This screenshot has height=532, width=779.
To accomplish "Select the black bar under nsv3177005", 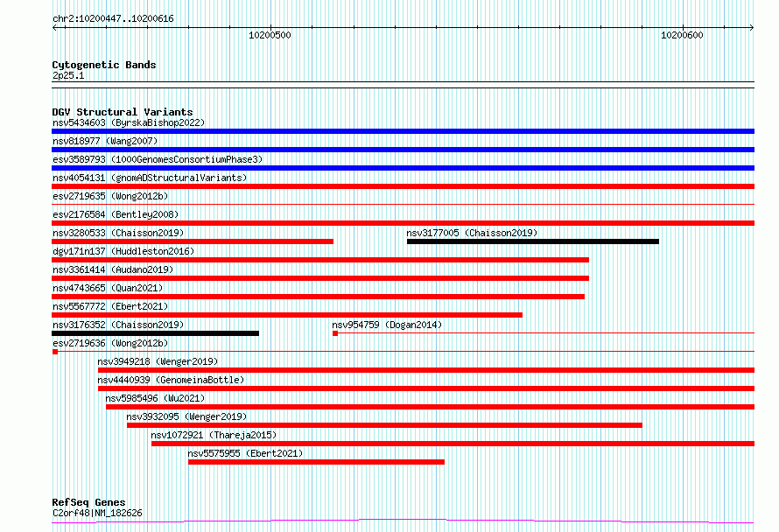I will coord(533,241).
